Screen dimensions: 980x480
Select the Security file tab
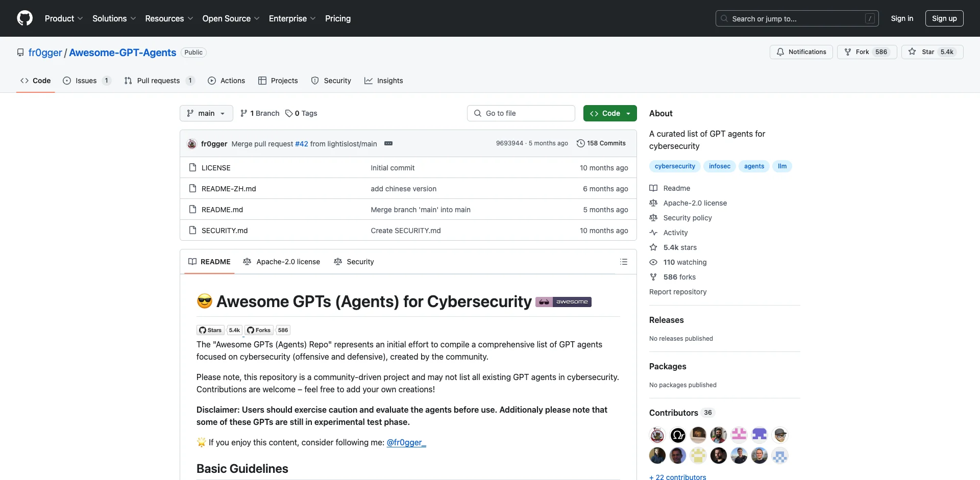(x=354, y=262)
